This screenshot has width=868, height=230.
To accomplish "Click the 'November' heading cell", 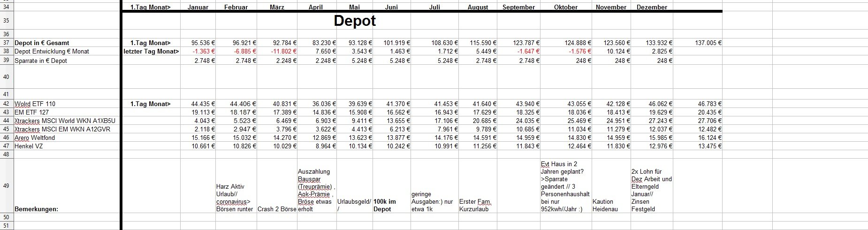I will (x=611, y=7).
